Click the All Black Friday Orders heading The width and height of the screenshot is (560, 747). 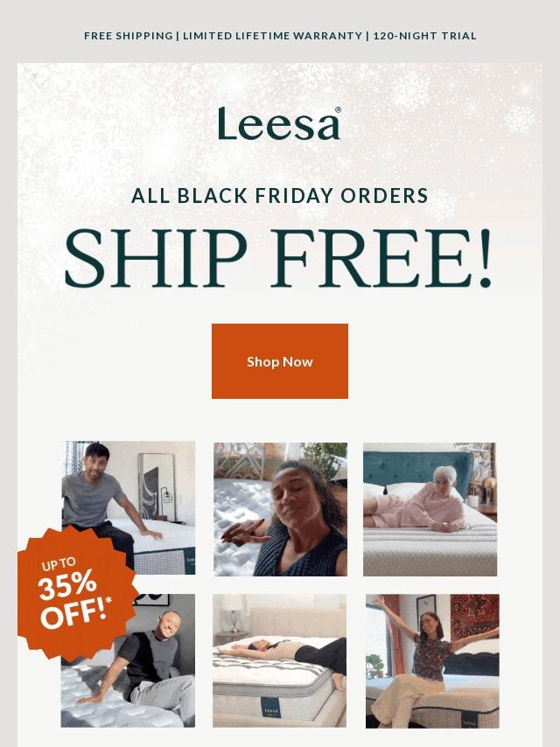tap(280, 196)
